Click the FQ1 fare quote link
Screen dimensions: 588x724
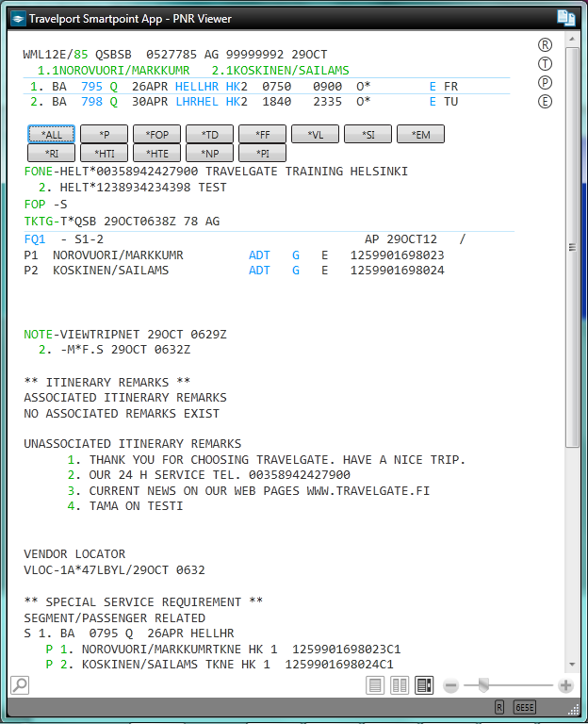[35, 239]
